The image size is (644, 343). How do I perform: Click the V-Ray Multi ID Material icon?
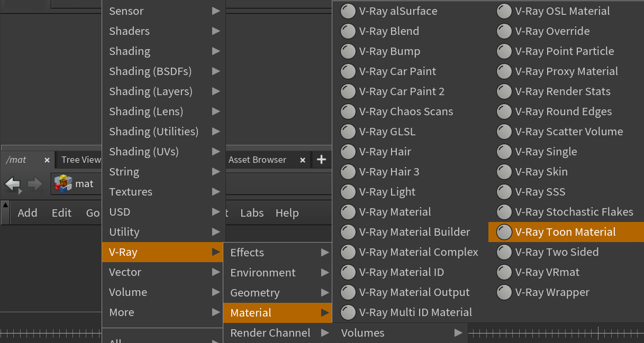pos(348,312)
